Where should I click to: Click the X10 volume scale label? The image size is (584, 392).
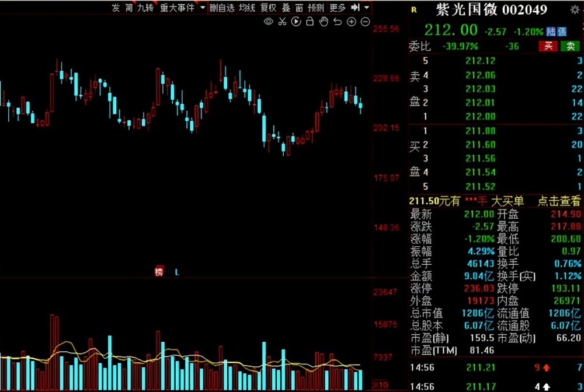pos(380,385)
